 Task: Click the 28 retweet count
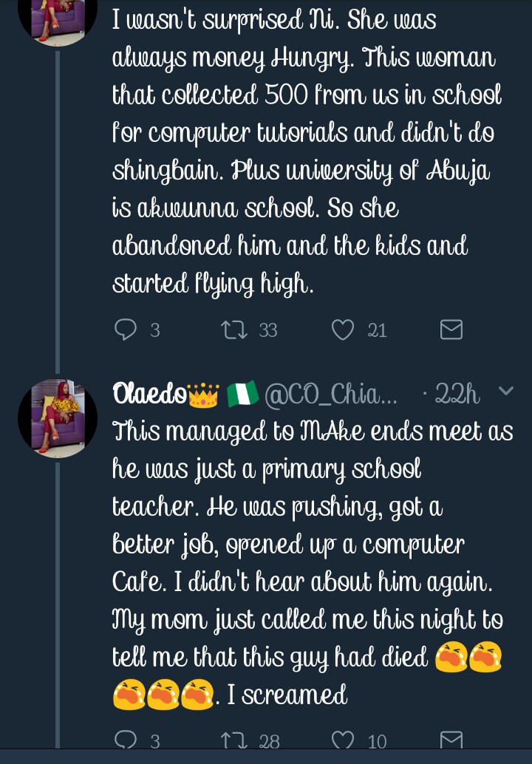pyautogui.click(x=269, y=741)
